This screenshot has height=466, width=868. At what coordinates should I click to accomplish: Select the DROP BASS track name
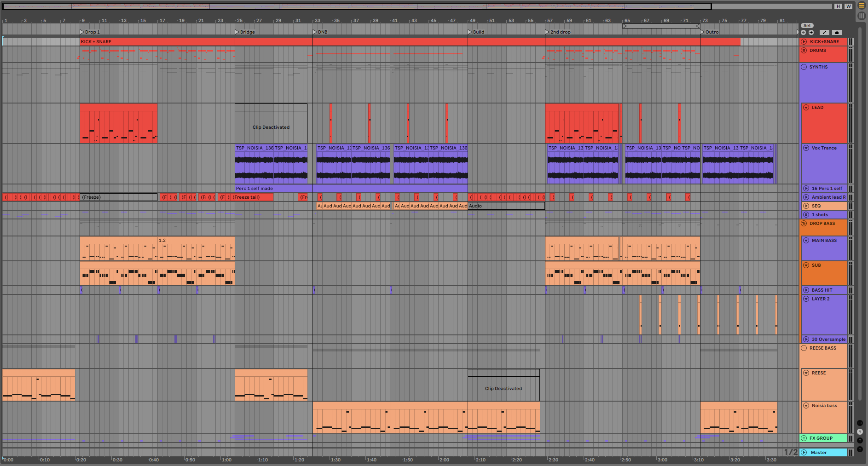click(822, 224)
